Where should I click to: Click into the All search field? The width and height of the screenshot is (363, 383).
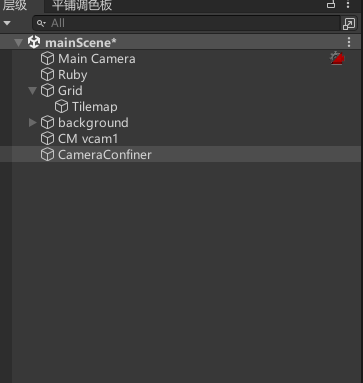186,23
